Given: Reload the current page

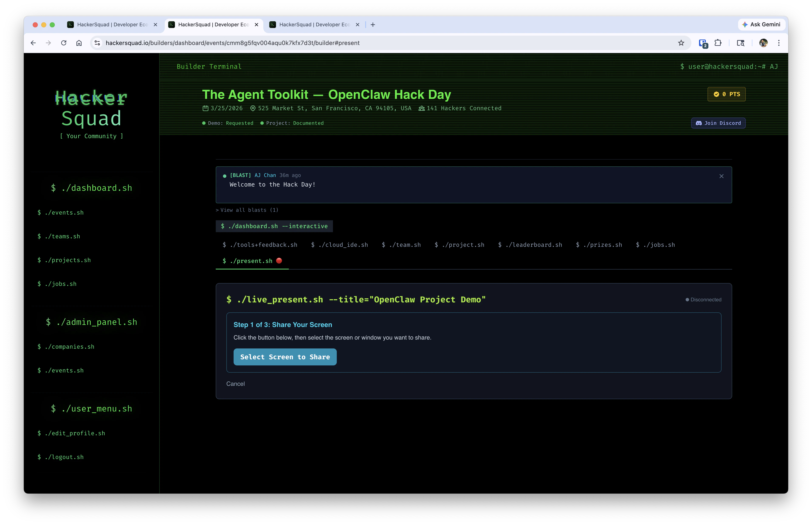Looking at the screenshot, I should tap(64, 43).
